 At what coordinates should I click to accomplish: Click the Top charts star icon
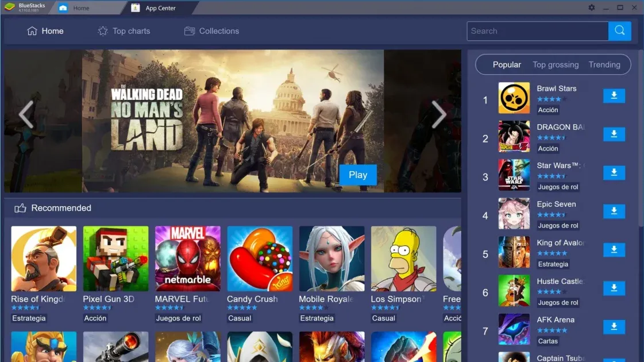tap(102, 31)
